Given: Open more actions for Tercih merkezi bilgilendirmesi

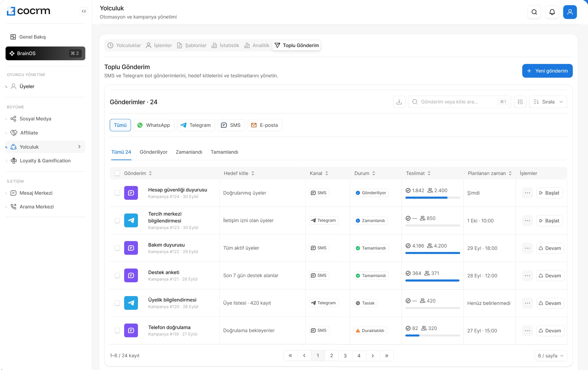Looking at the screenshot, I should coord(527,221).
